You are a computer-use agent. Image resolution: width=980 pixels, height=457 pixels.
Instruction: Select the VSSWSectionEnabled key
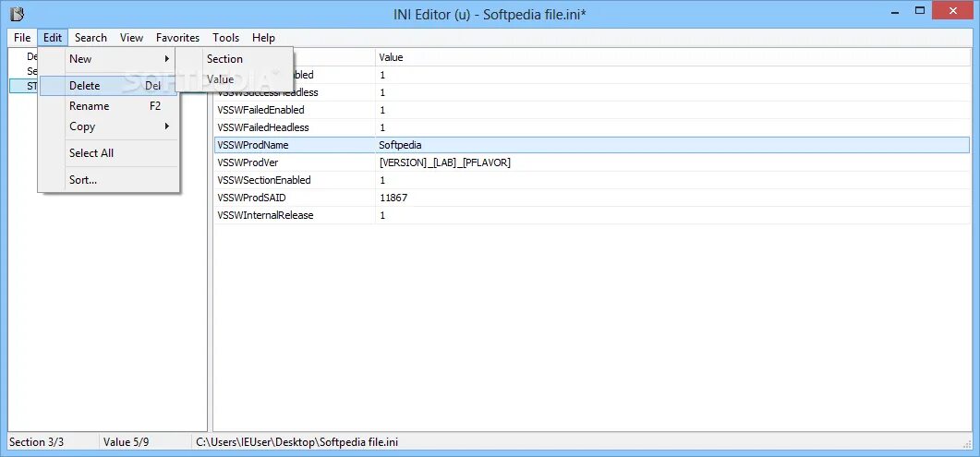point(264,180)
